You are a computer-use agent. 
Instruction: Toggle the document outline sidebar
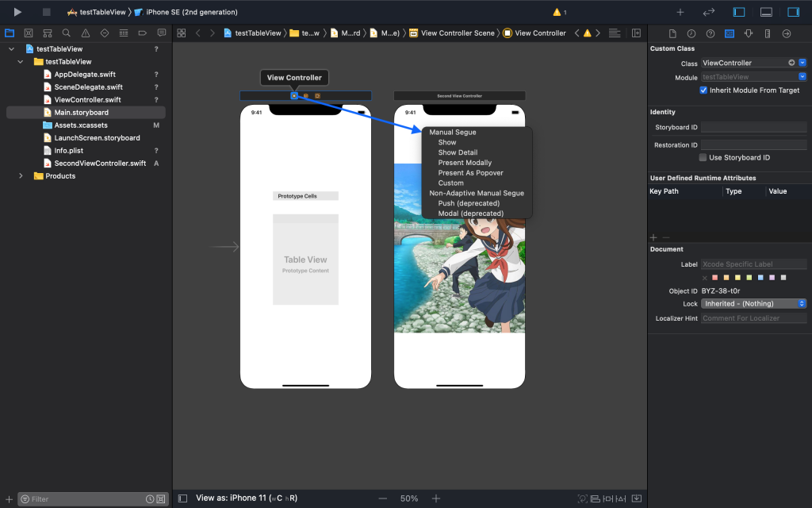click(182, 498)
